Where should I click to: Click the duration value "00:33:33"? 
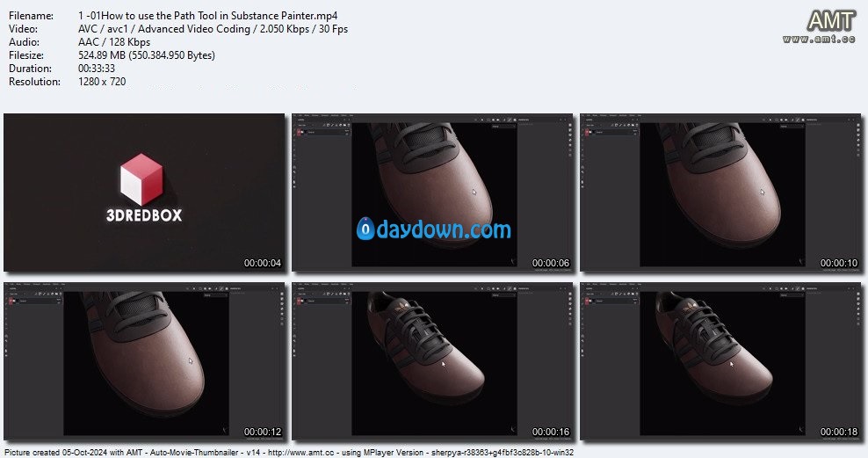[97, 69]
